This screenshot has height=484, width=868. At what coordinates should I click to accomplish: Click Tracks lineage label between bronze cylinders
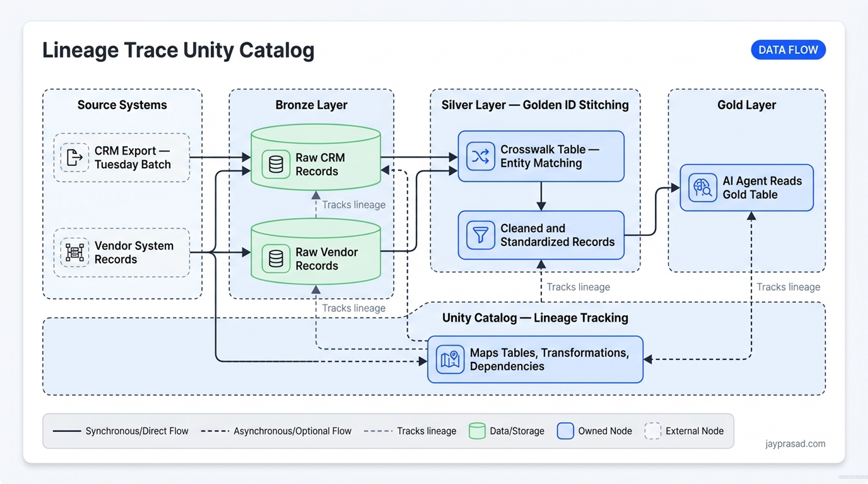354,205
